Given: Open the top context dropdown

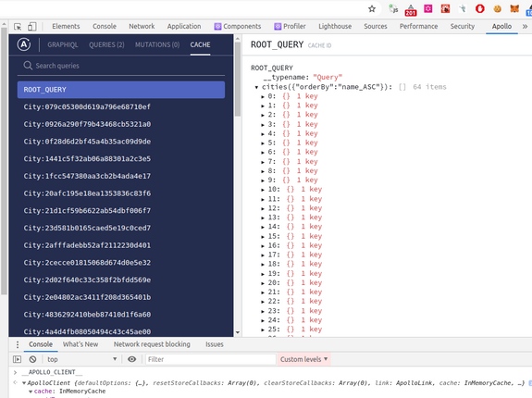Looking at the screenshot, I should tap(81, 359).
